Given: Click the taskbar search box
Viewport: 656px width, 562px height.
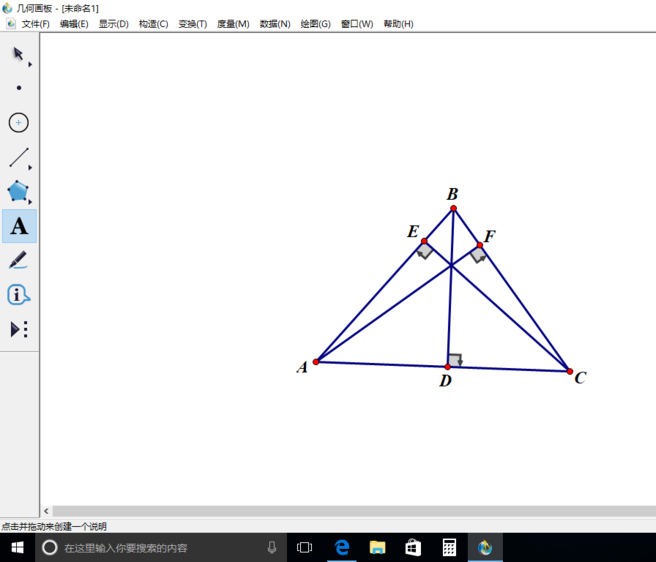Looking at the screenshot, I should [x=161, y=547].
